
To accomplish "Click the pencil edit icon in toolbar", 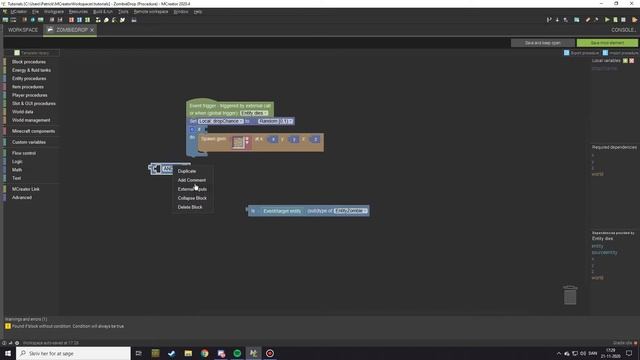I will click(x=587, y=20).
